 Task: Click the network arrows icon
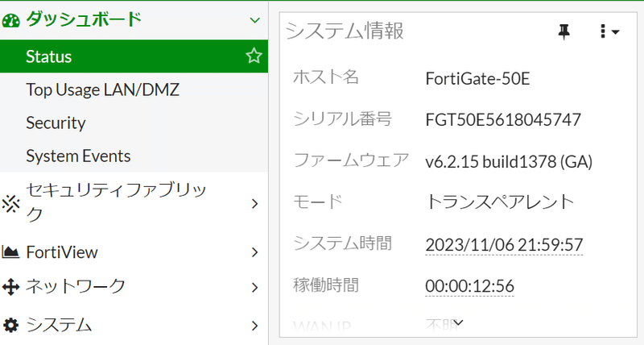click(x=10, y=287)
